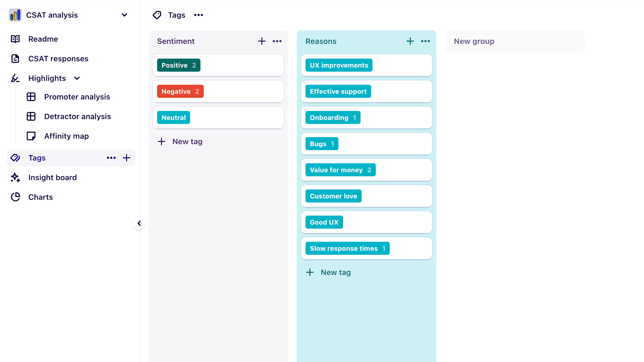
Task: Open the Sentiment group options menu
Action: 277,41
